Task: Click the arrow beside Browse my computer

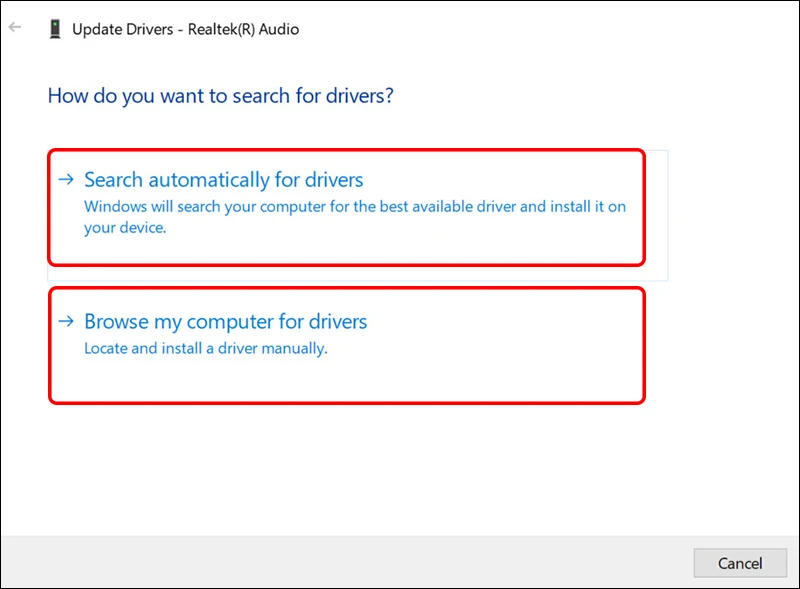Action: [66, 322]
